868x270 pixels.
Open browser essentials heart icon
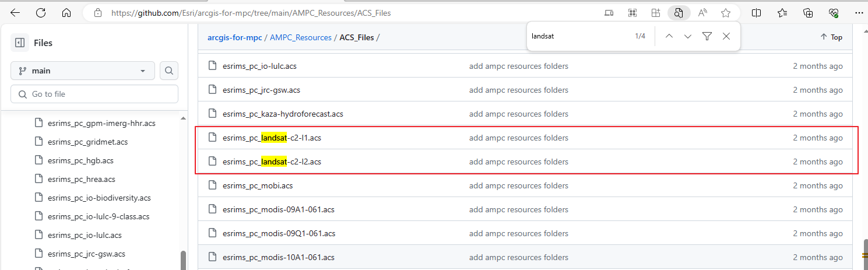tap(834, 12)
